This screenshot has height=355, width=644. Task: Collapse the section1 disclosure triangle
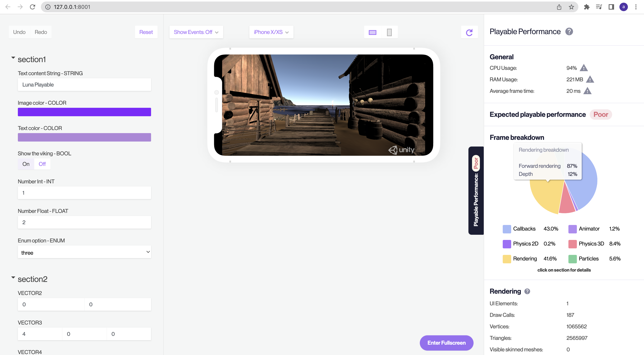pyautogui.click(x=13, y=58)
